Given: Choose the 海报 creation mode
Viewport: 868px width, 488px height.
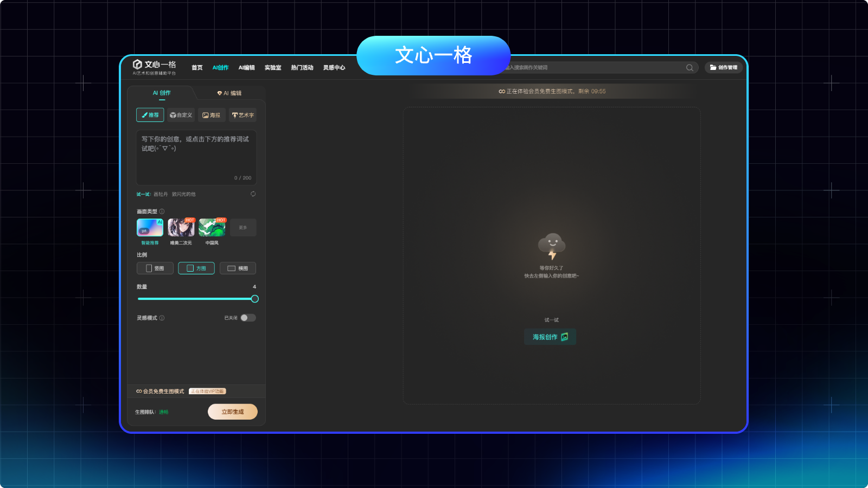Looking at the screenshot, I should tap(212, 115).
